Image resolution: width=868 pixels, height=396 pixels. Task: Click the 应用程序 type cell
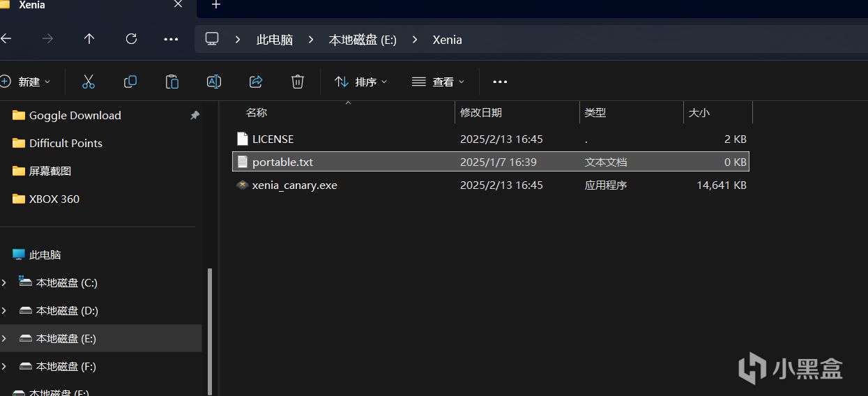[606, 185]
